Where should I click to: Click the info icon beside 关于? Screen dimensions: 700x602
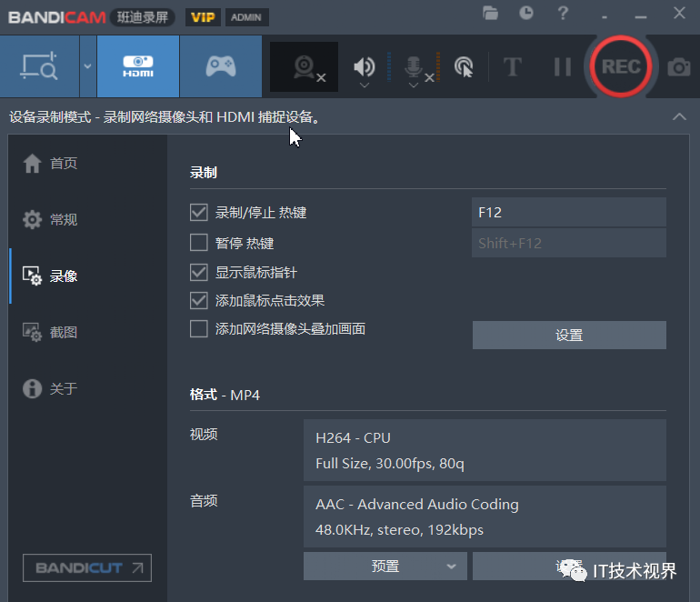(x=32, y=388)
